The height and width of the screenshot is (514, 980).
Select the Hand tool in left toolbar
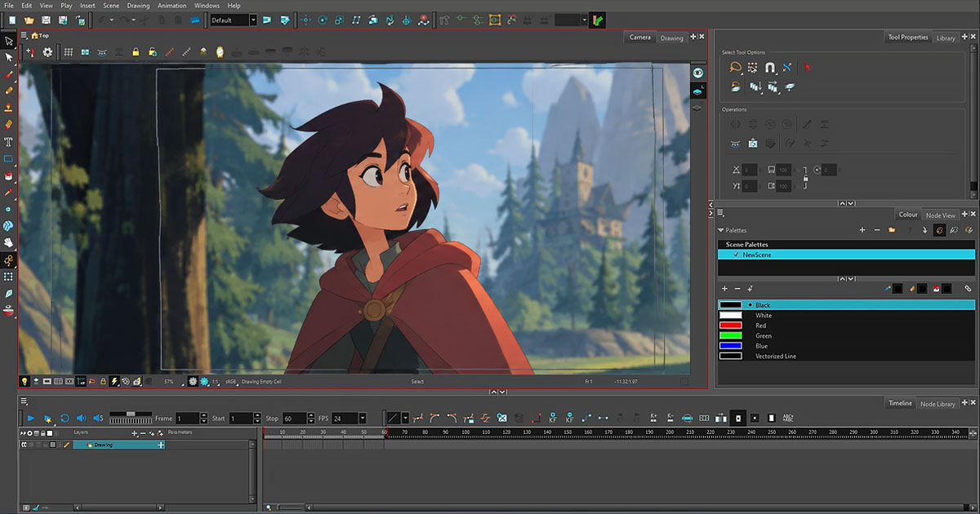[x=9, y=242]
